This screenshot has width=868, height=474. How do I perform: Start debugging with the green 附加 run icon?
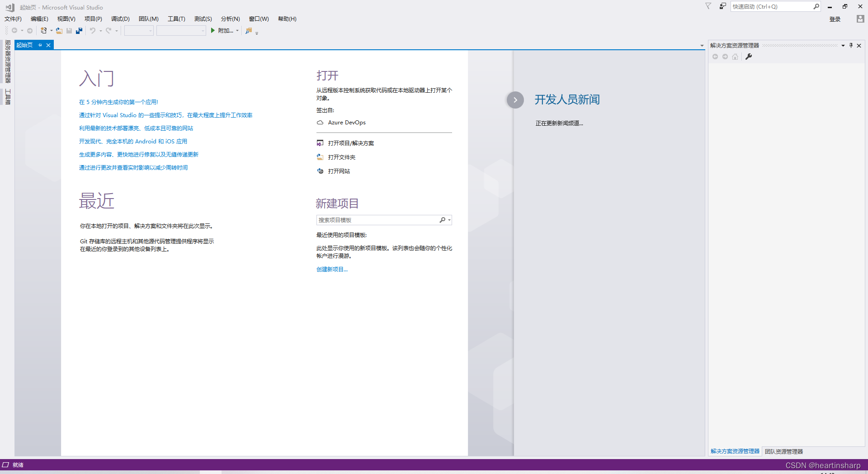pyautogui.click(x=212, y=31)
